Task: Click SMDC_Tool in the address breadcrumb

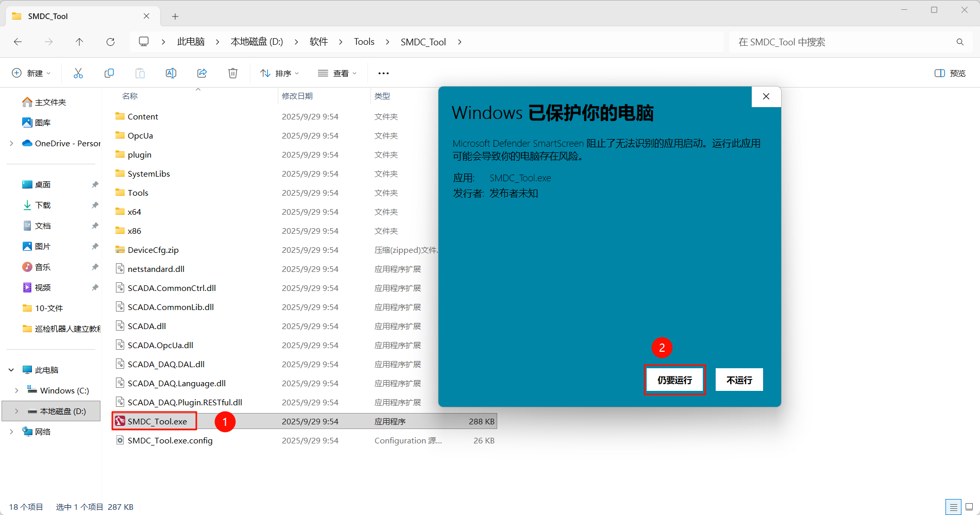Action: 423,42
